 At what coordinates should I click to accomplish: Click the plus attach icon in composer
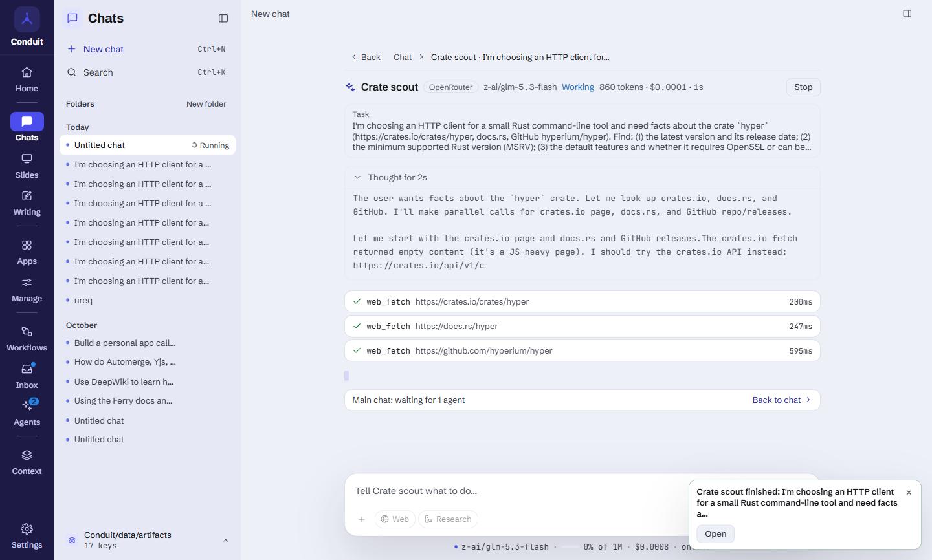[362, 519]
